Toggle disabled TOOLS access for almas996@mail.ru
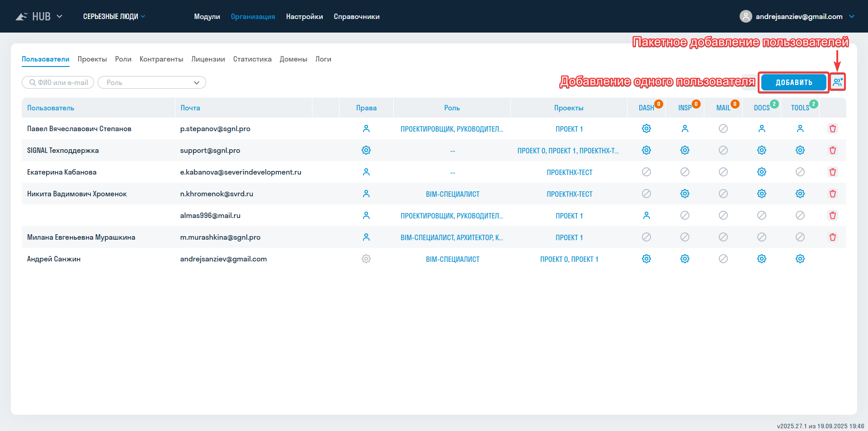The height and width of the screenshot is (431, 868). [800, 216]
